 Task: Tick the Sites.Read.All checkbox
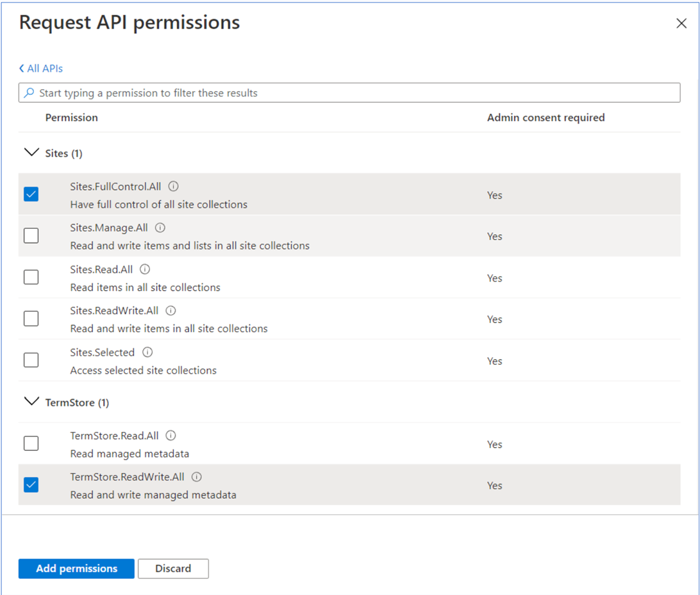[x=31, y=277]
